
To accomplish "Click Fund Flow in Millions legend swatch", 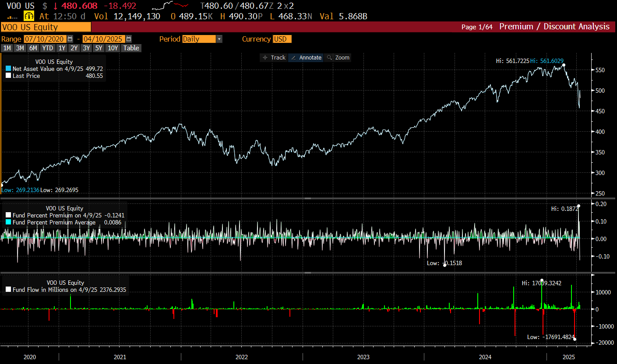I will [x=8, y=290].
